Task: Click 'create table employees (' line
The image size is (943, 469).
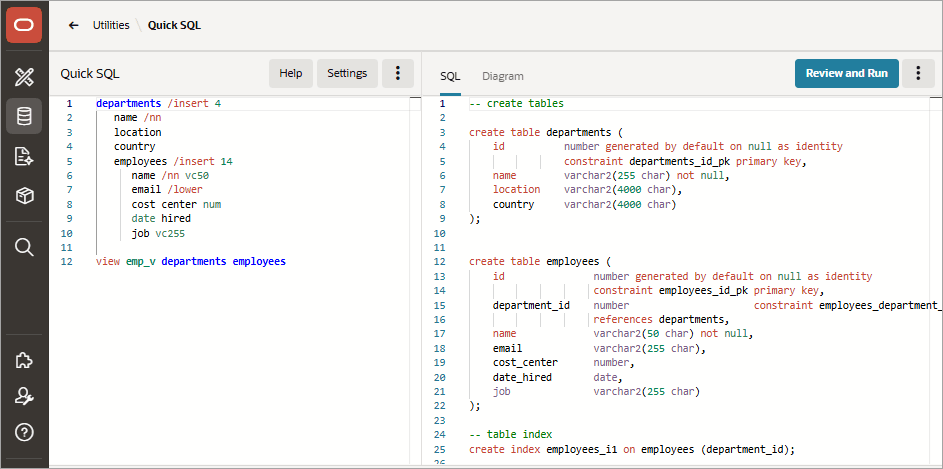Action: pyautogui.click(x=540, y=262)
